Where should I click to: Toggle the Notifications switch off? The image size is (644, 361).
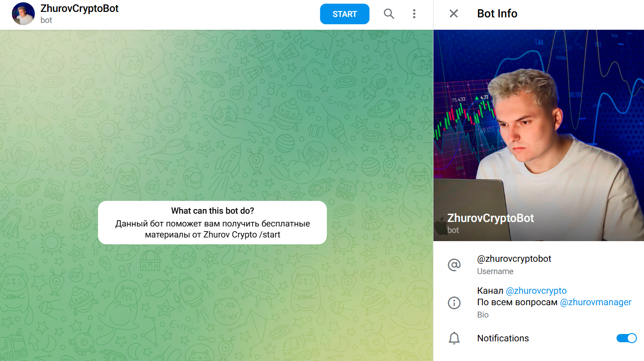coord(627,338)
